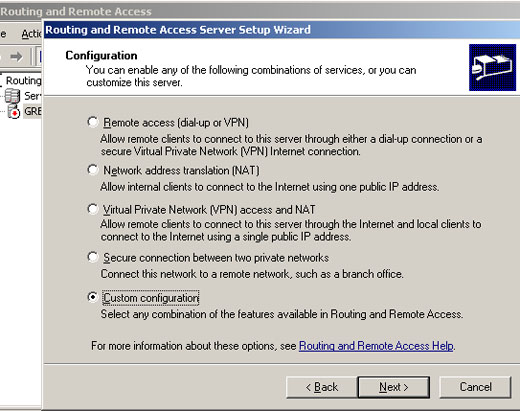Click the Virtual Private Network access and NAT label
The width and height of the screenshot is (520, 411).
pyautogui.click(x=209, y=210)
